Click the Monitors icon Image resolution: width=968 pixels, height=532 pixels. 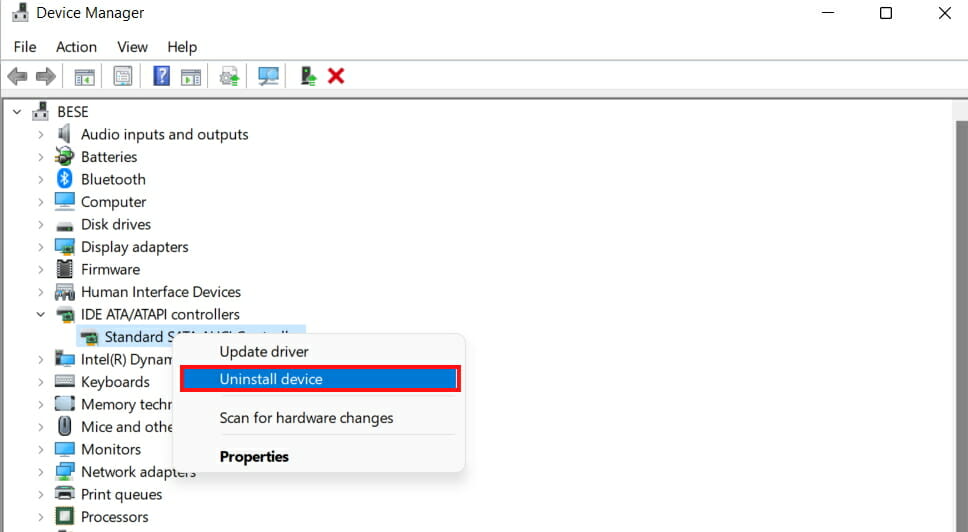coord(64,449)
